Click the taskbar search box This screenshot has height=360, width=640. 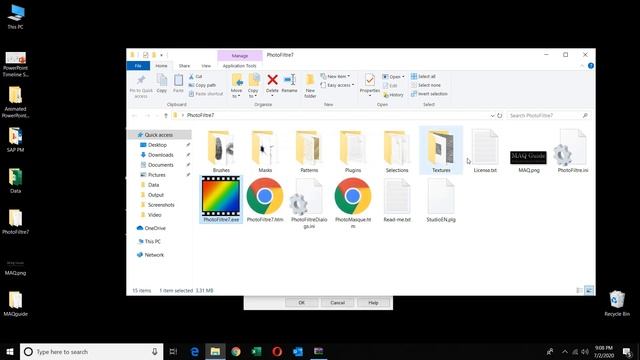pyautogui.click(x=91, y=351)
